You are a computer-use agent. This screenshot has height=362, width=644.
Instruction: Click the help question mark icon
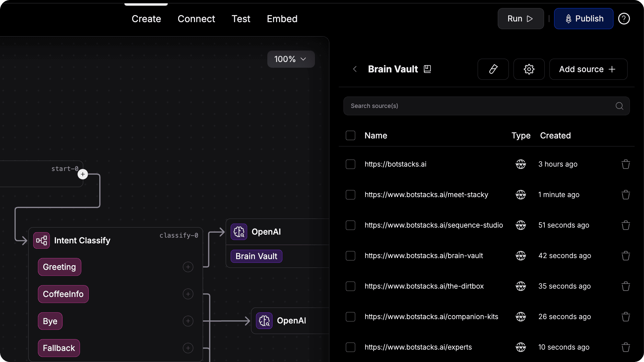pos(624,19)
